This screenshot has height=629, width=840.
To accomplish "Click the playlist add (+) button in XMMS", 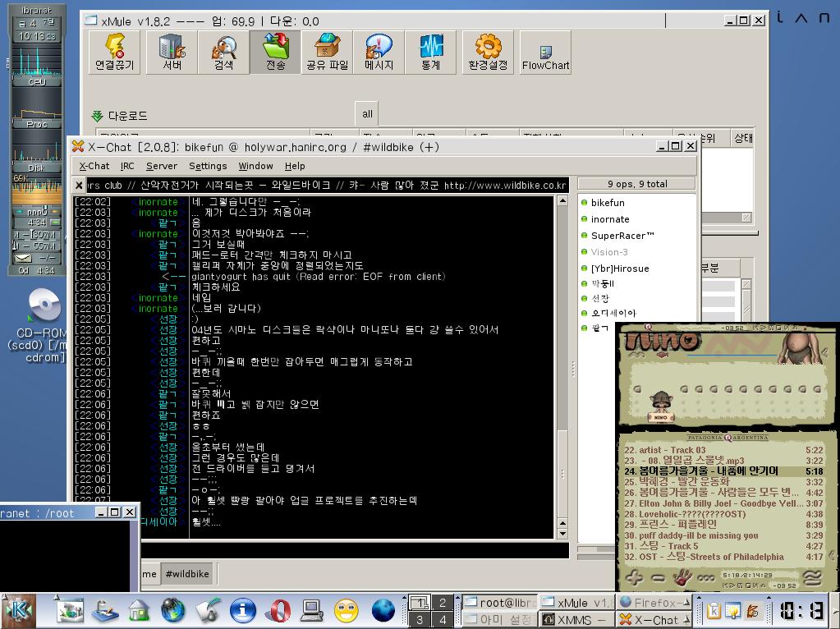I will [634, 577].
